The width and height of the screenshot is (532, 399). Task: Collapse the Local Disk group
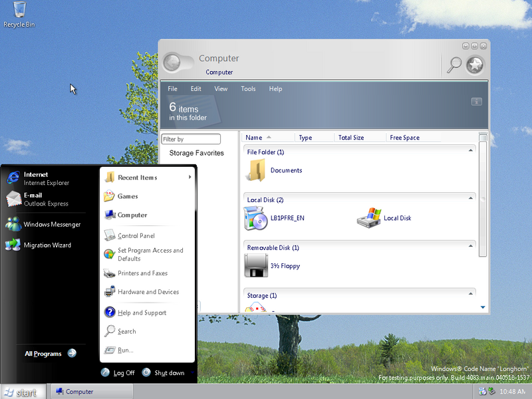pyautogui.click(x=471, y=199)
